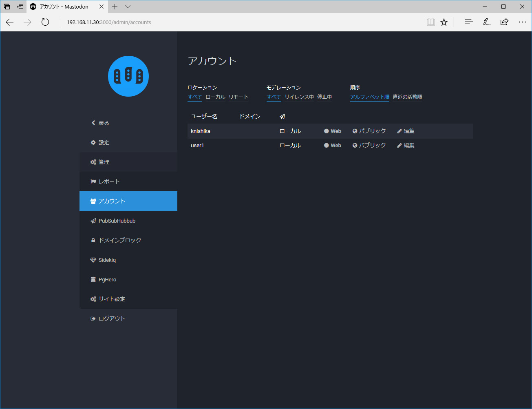This screenshot has height=409, width=532.
Task: Switch to the アカウント - Mastodon browser tab
Action: (x=63, y=7)
